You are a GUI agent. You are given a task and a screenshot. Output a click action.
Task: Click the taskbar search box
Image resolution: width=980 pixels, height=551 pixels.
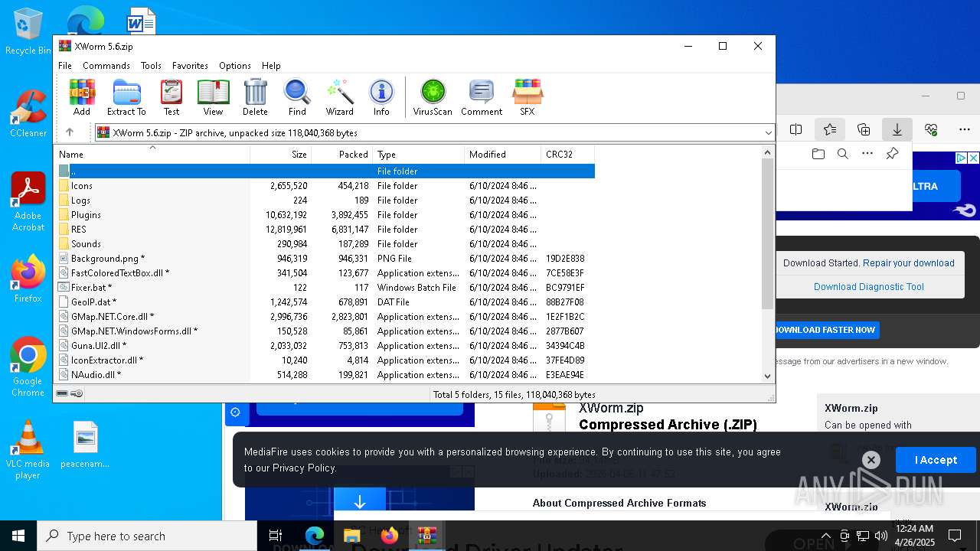tap(147, 536)
